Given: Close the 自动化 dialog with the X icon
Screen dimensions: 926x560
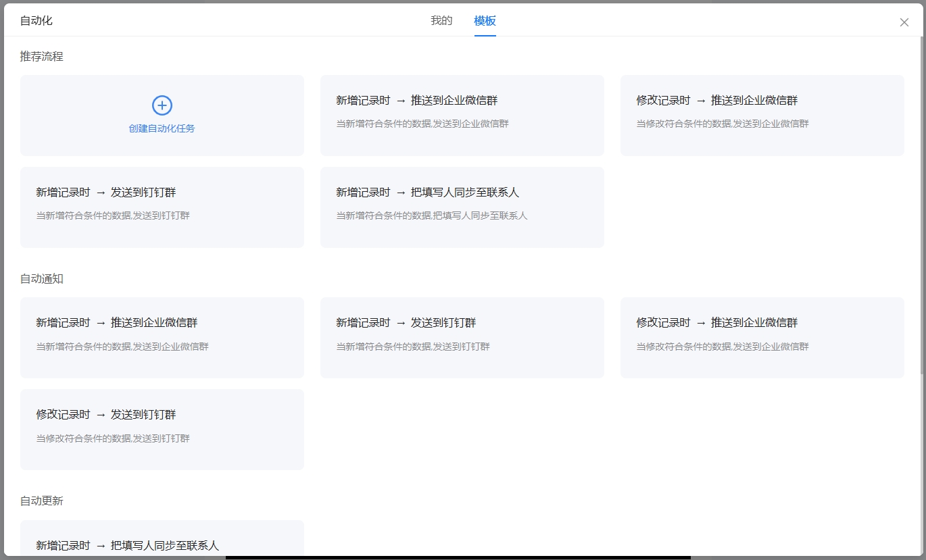Looking at the screenshot, I should 904,22.
